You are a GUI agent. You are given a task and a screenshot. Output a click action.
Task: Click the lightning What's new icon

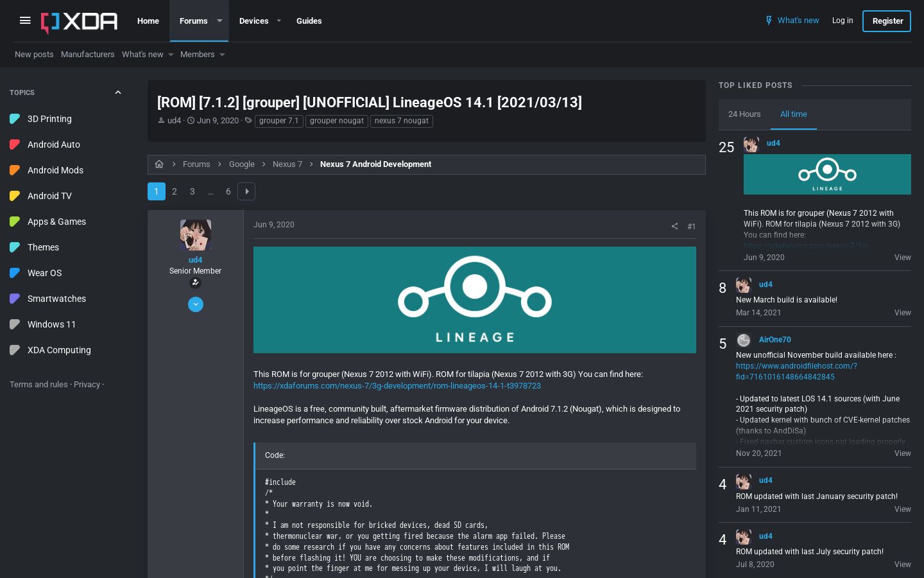coord(769,21)
